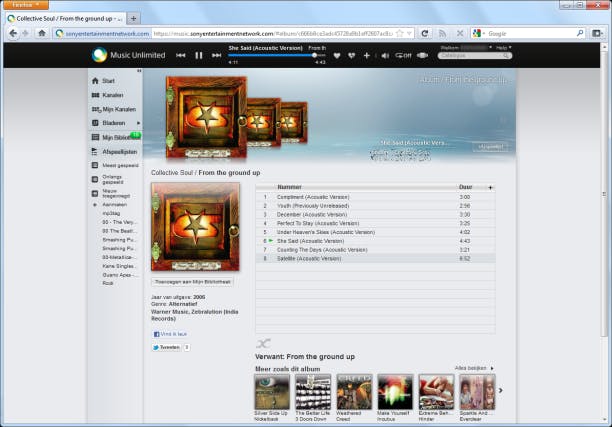The image size is (612, 427).
Task: Open the Firefox menu button
Action: pos(25,5)
